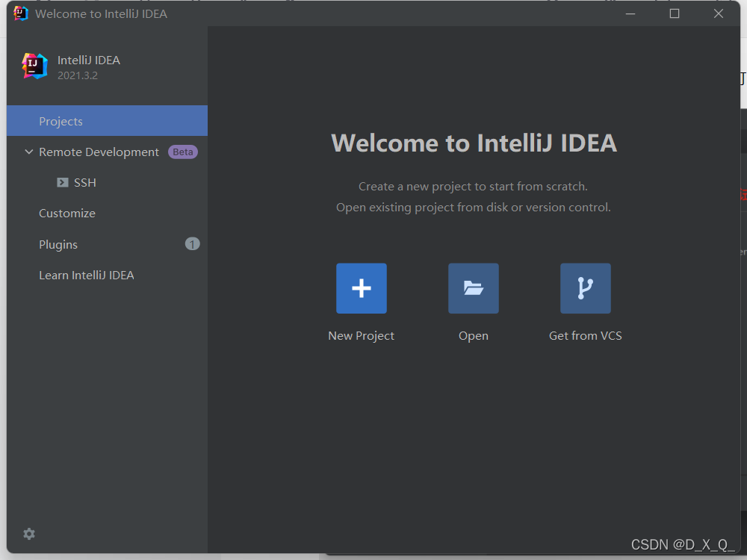Viewport: 747px width, 560px height.
Task: Switch to the Plugins tab
Action: coord(107,244)
